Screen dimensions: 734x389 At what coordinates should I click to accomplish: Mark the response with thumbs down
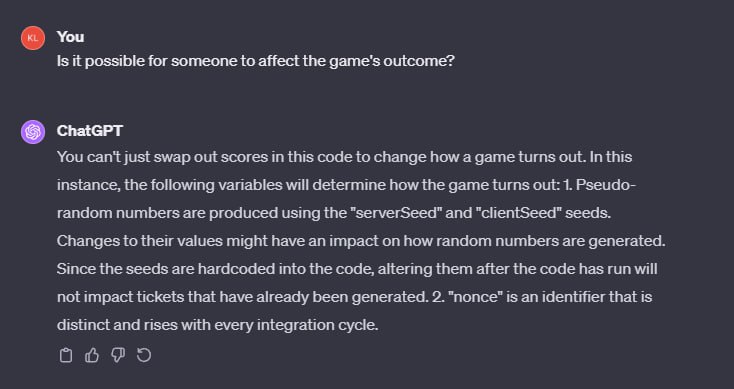[117, 355]
